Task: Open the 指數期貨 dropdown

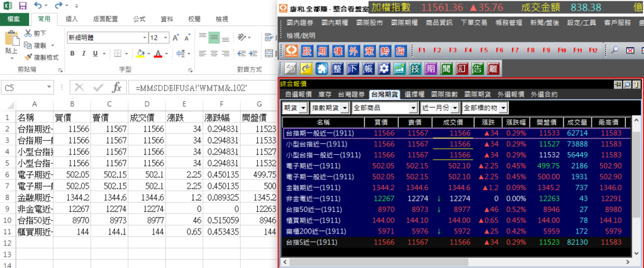Action: (345, 108)
